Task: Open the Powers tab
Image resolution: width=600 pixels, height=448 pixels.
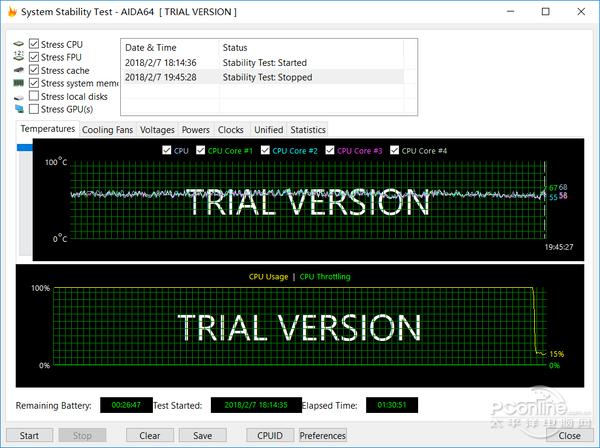Action: click(196, 130)
